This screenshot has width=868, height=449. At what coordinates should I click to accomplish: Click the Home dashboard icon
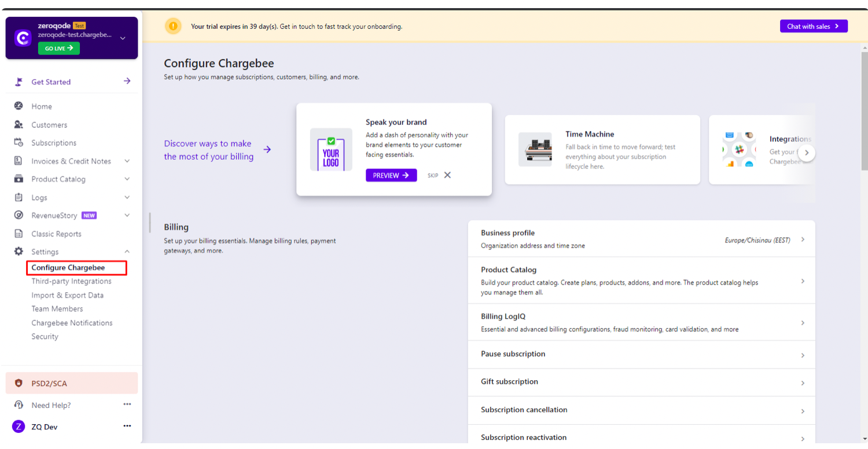click(19, 106)
